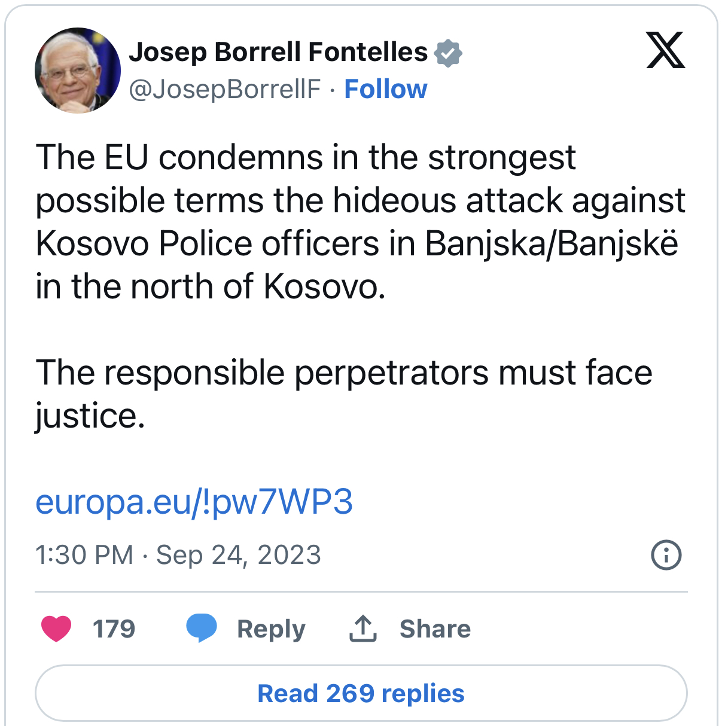
Task: Follow the @JosepBorrellF account
Action: [x=386, y=89]
